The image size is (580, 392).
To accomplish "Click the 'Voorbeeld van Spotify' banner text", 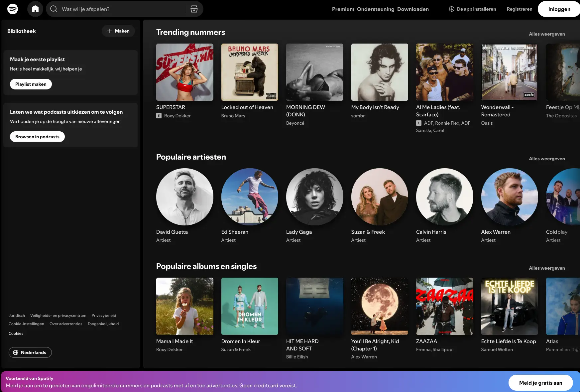I will [x=29, y=378].
